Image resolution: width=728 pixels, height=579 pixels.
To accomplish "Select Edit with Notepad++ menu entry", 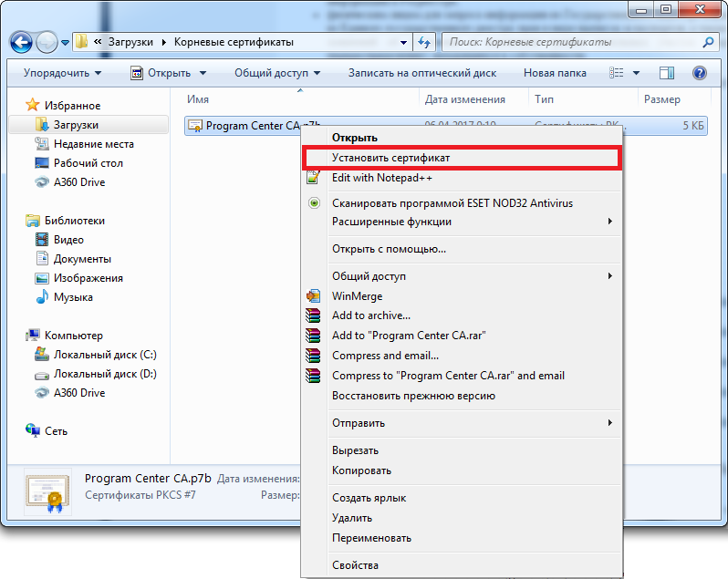I will tap(381, 178).
